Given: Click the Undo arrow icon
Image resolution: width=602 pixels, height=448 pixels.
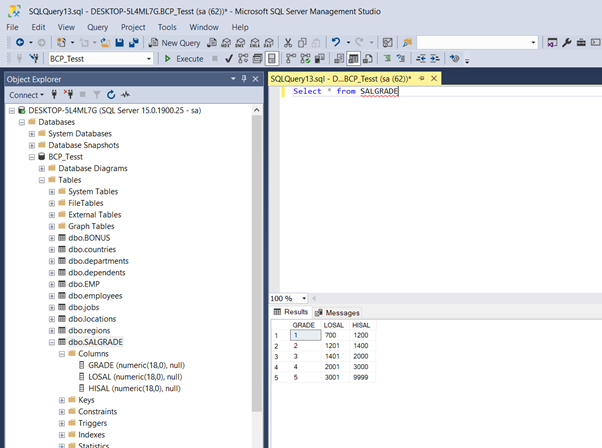Looking at the screenshot, I should [x=336, y=42].
